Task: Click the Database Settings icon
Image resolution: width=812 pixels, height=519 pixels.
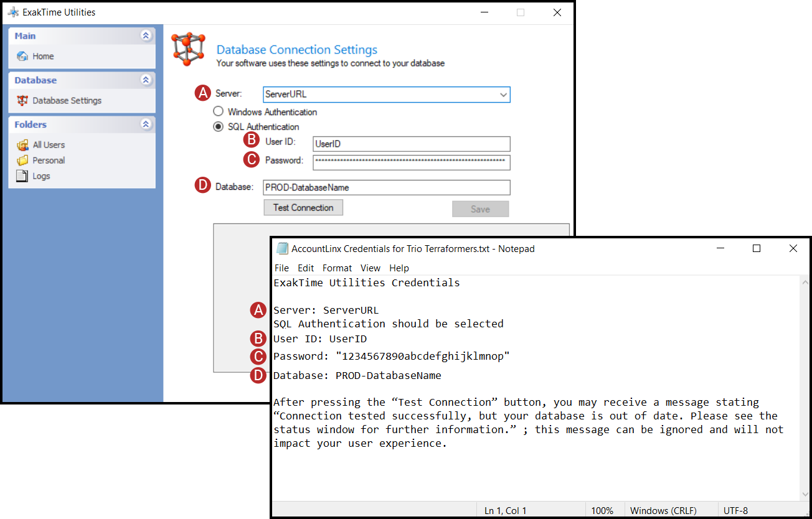Action: (x=22, y=100)
